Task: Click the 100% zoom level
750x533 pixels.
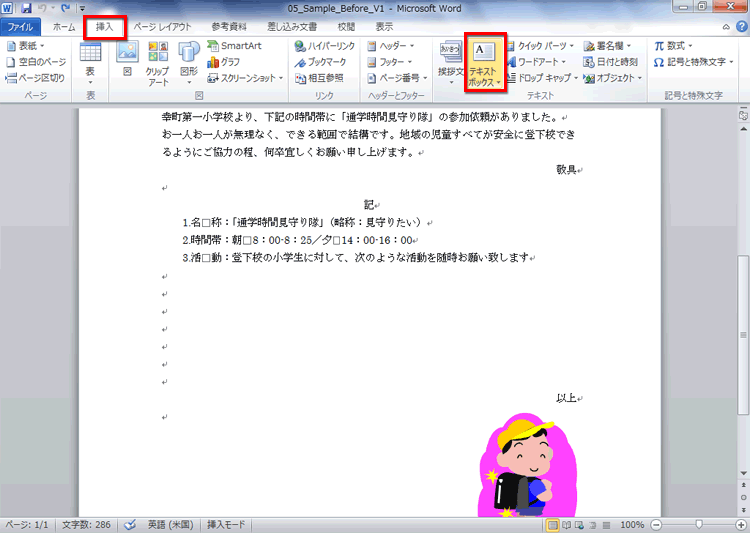Action: (x=632, y=525)
